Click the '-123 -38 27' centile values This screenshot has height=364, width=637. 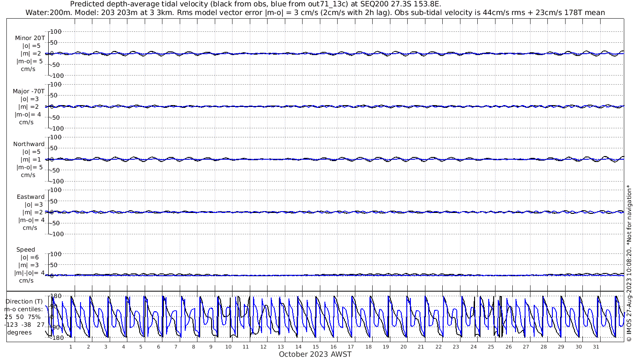click(x=25, y=324)
